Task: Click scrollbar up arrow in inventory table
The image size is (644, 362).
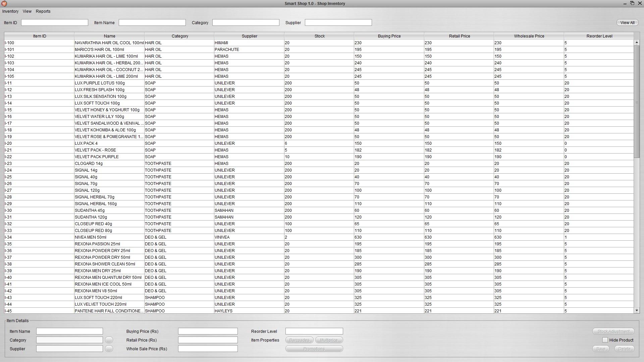Action: point(637,43)
